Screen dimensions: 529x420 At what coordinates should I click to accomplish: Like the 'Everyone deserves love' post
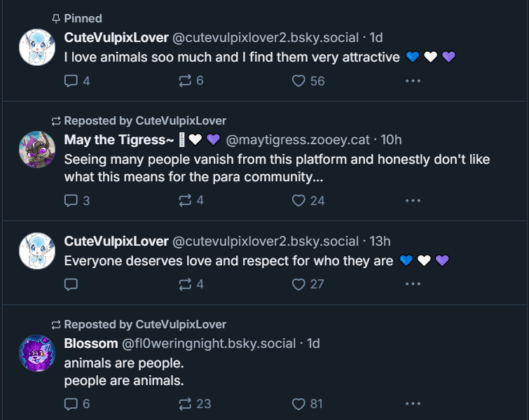[299, 284]
